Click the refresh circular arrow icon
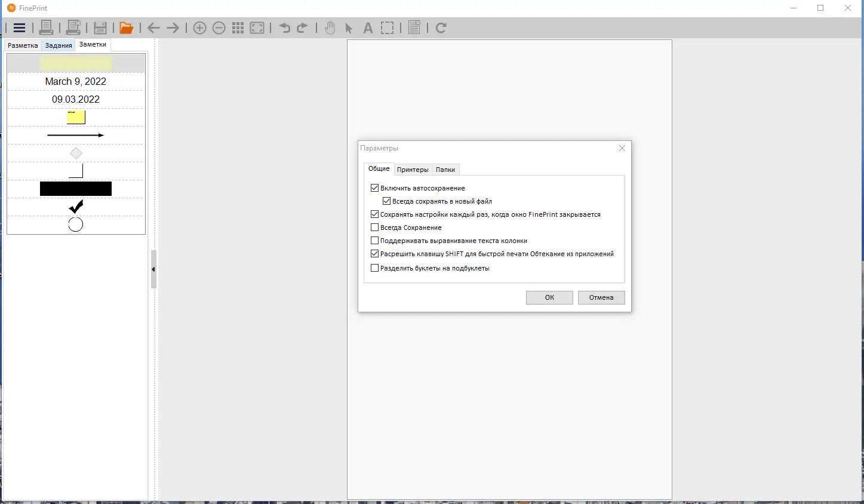This screenshot has height=504, width=864. [441, 27]
